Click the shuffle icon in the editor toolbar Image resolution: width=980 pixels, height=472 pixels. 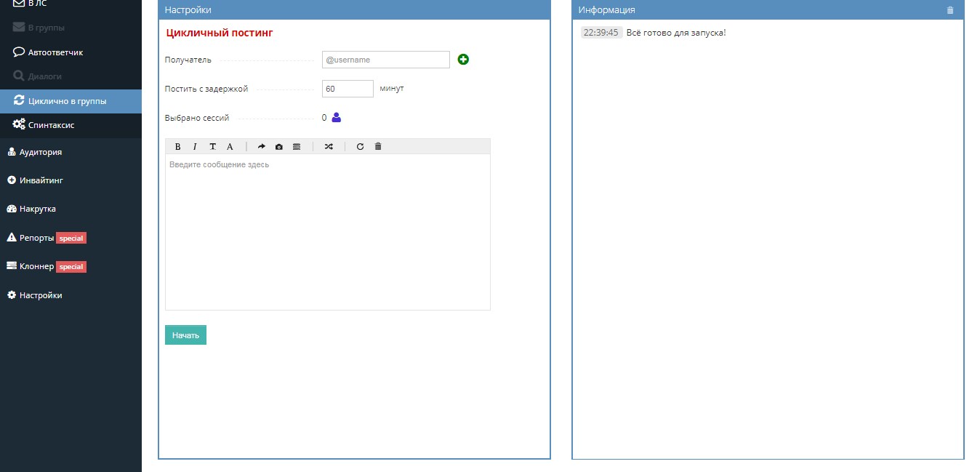coord(329,147)
